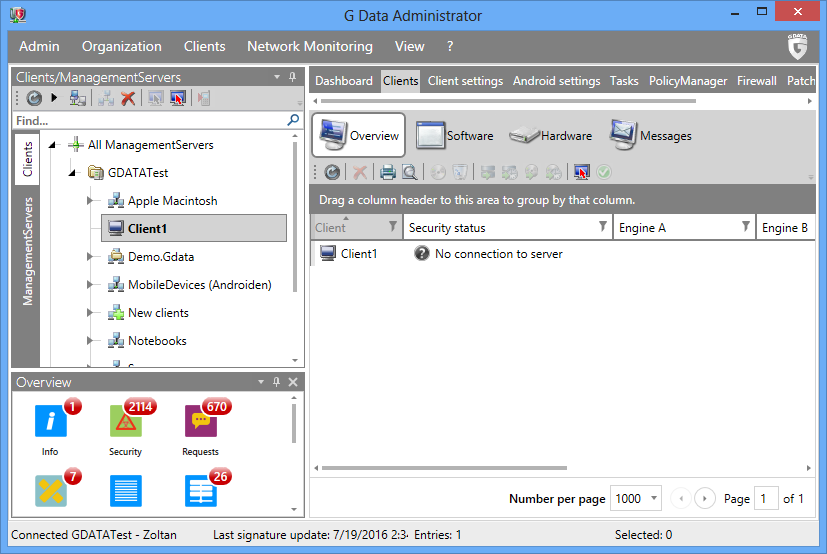Click refresh icon in Clients/ManagementServers toolbar
827x554 pixels.
pos(33,98)
